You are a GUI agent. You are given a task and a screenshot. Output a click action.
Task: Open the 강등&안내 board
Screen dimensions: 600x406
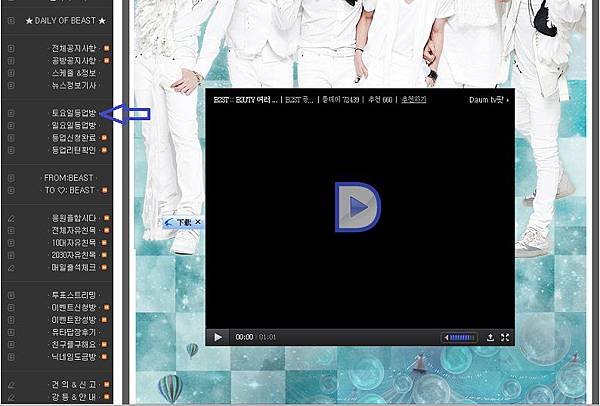(74, 397)
